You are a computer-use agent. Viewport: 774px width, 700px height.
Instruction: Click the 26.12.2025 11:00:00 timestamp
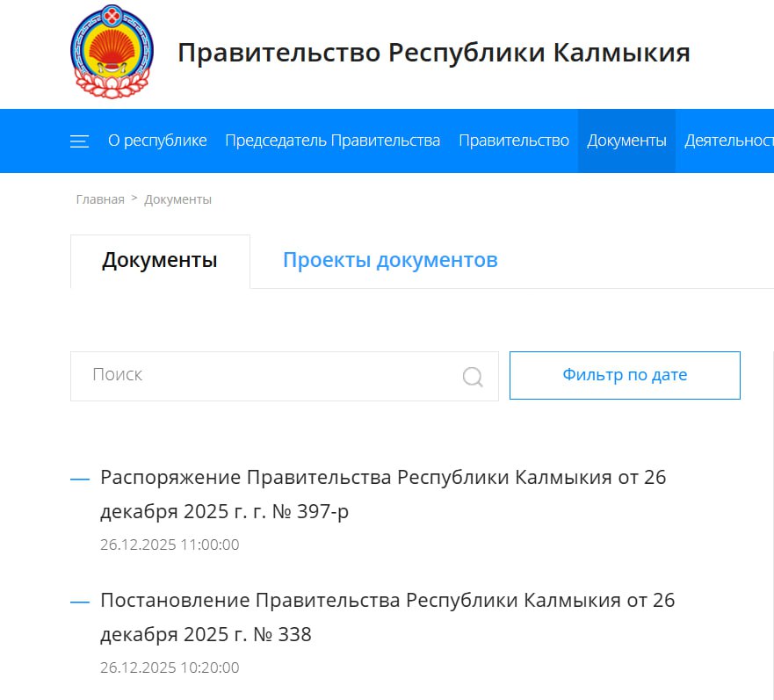(170, 545)
